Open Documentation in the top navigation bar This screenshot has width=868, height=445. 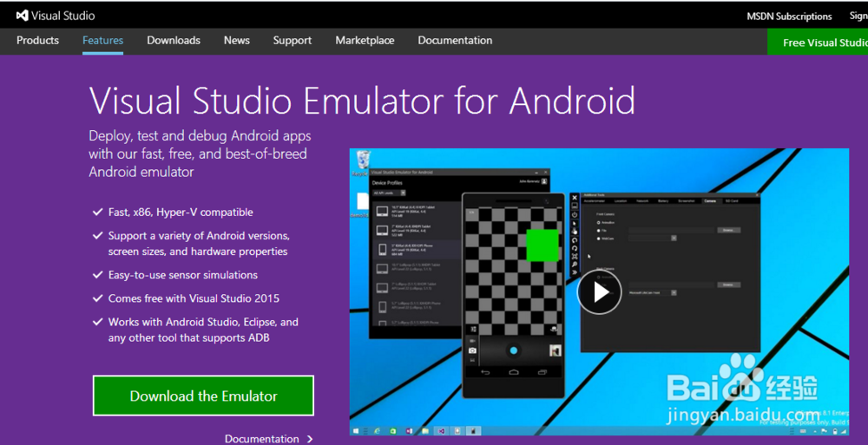tap(455, 41)
